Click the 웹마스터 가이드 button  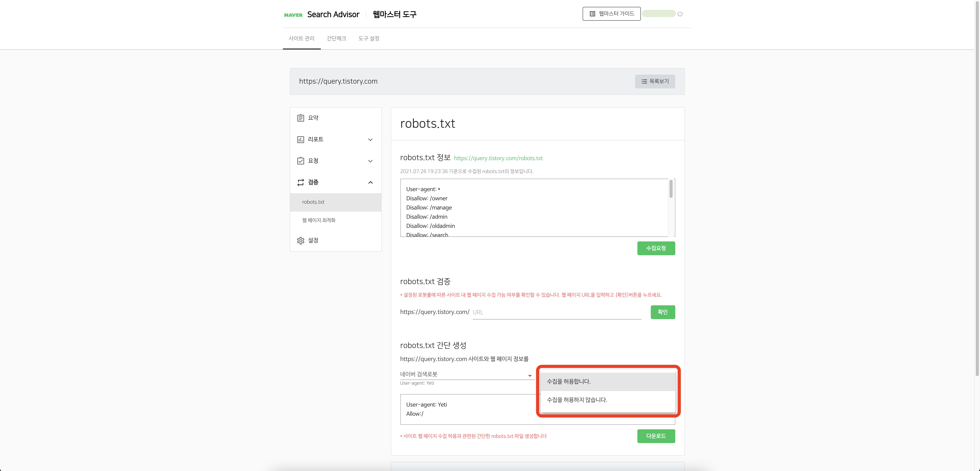coord(611,14)
